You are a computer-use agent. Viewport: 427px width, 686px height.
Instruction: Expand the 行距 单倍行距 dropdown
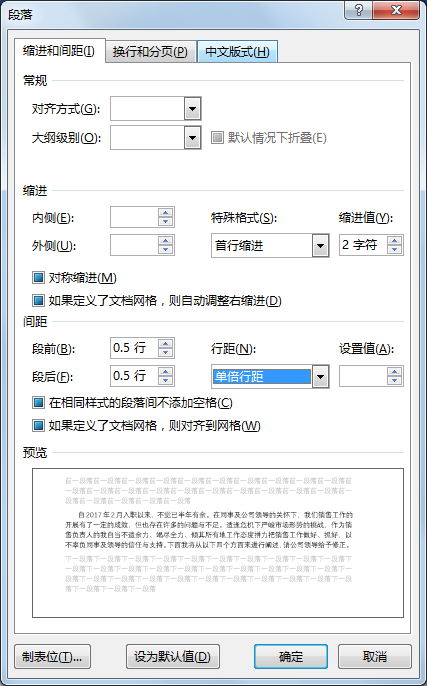tap(320, 377)
